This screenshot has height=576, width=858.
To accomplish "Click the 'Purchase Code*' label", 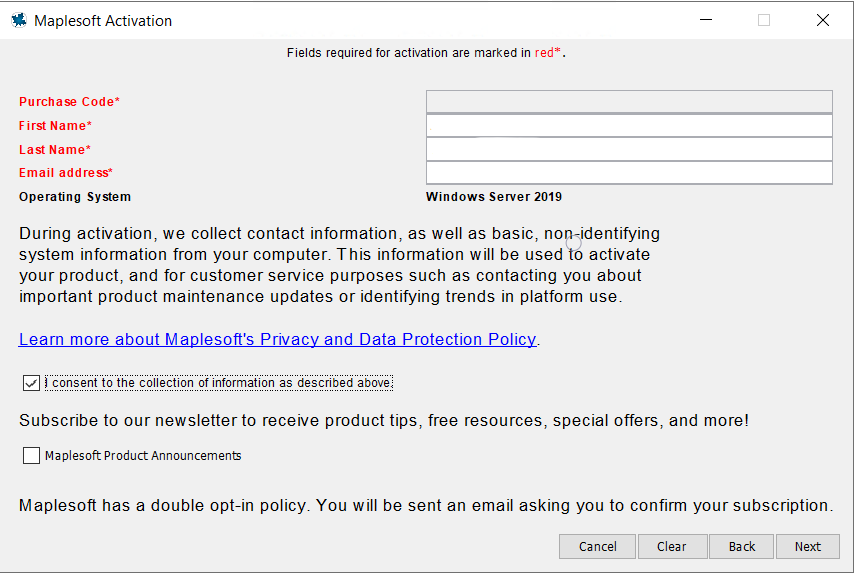I will (69, 102).
